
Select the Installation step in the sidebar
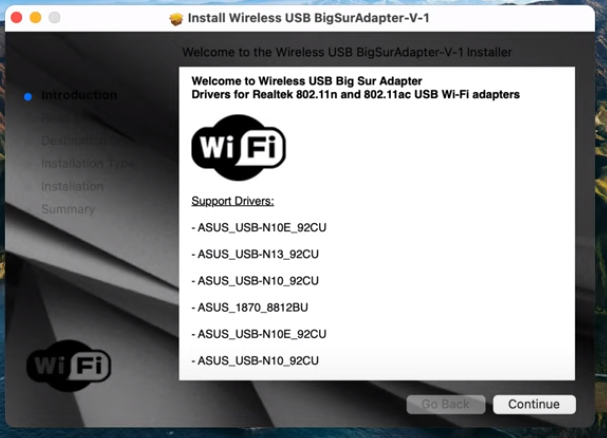(72, 186)
